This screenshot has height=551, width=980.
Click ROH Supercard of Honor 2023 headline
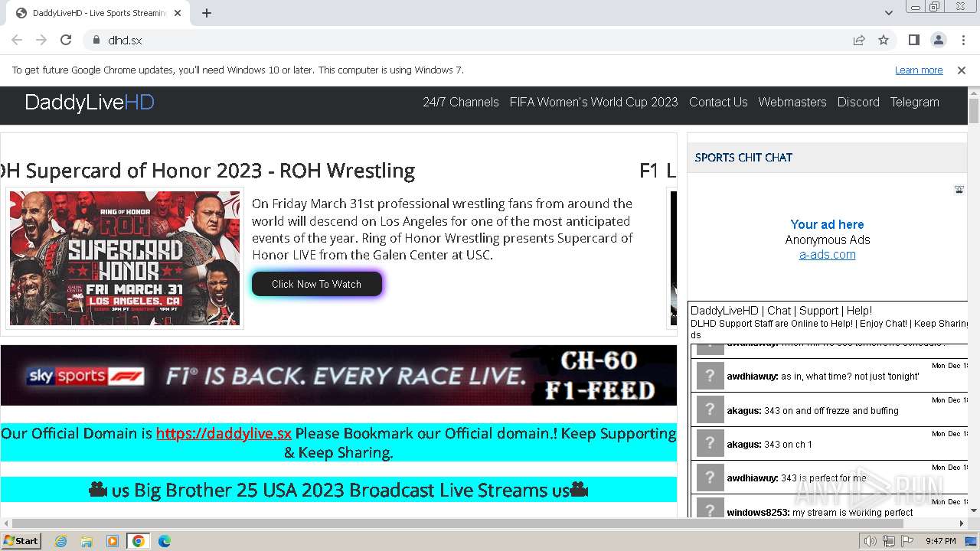pyautogui.click(x=207, y=170)
